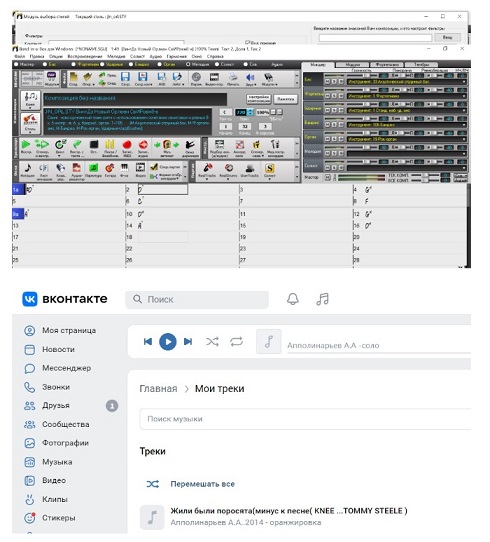The width and height of the screenshot is (490, 542).
Task: Click Перемешать все in VK tracks
Action: coord(202,484)
